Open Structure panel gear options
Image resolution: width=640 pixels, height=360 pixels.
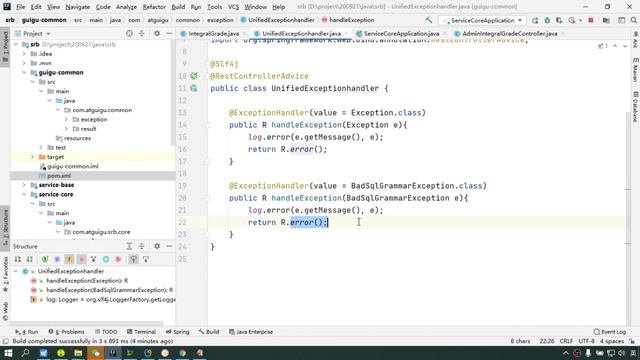click(x=157, y=246)
